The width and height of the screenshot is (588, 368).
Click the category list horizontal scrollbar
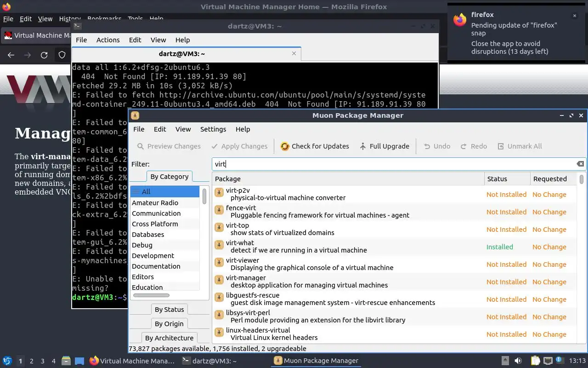(x=151, y=295)
